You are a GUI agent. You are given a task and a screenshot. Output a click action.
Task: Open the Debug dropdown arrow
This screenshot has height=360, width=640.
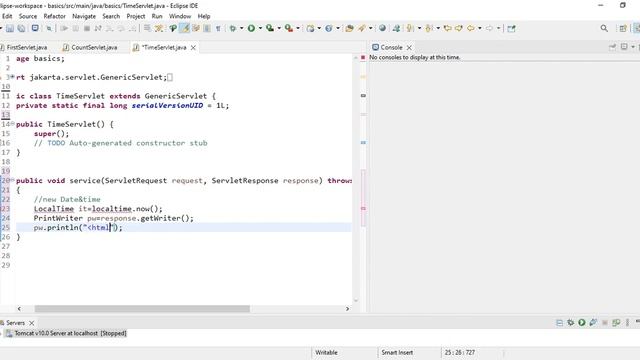241,28
